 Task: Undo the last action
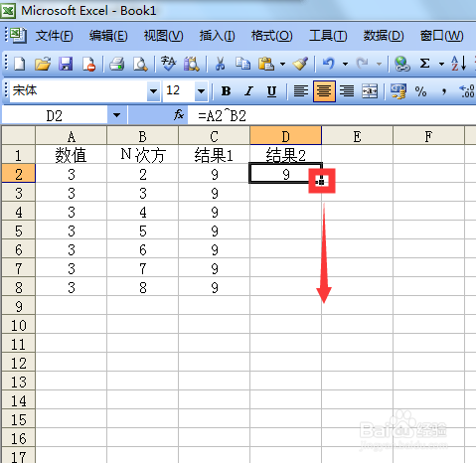(x=328, y=63)
